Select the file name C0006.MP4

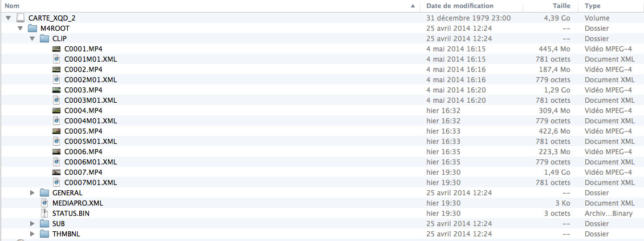[83, 152]
